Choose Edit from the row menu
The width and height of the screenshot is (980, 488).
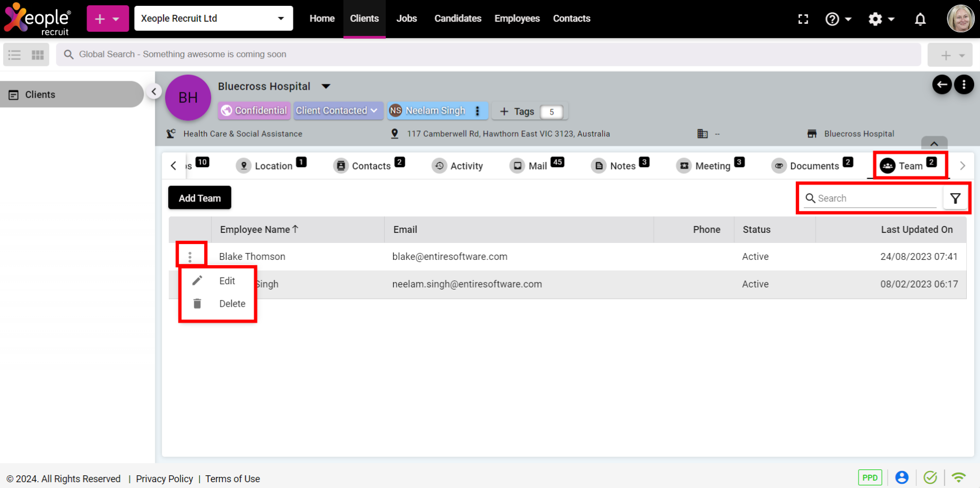[218, 281]
